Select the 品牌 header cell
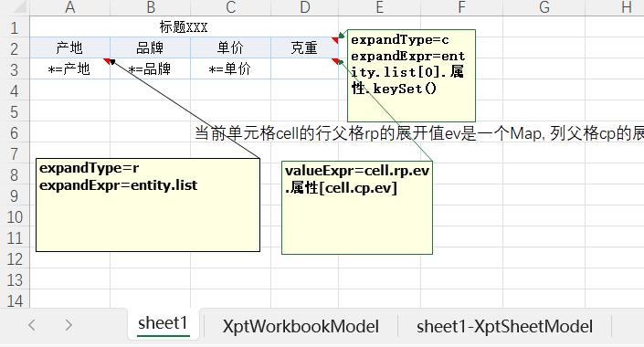The width and height of the screenshot is (644, 347). tap(151, 48)
